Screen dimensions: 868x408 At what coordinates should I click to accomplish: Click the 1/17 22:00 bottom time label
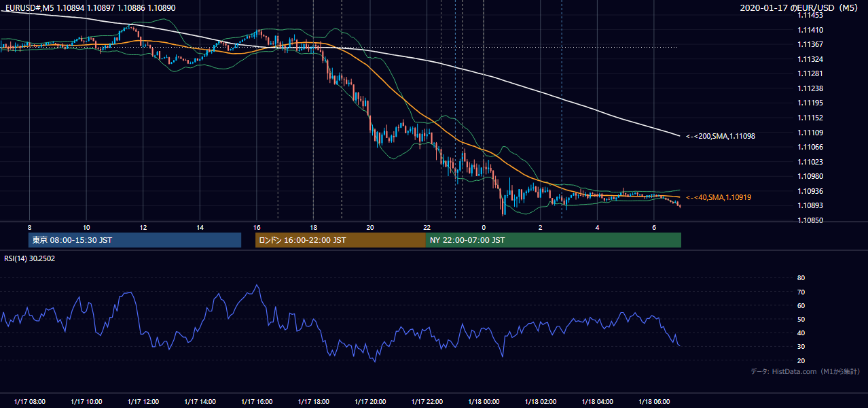tap(427, 402)
